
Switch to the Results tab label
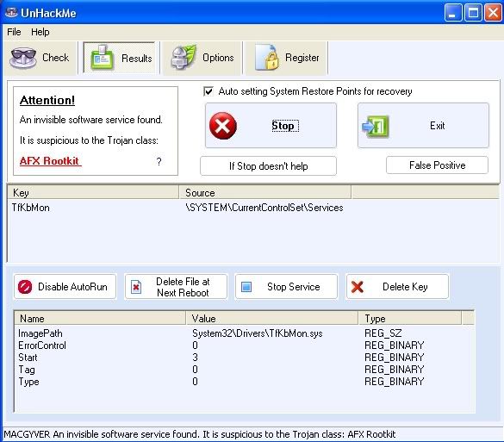pos(137,59)
